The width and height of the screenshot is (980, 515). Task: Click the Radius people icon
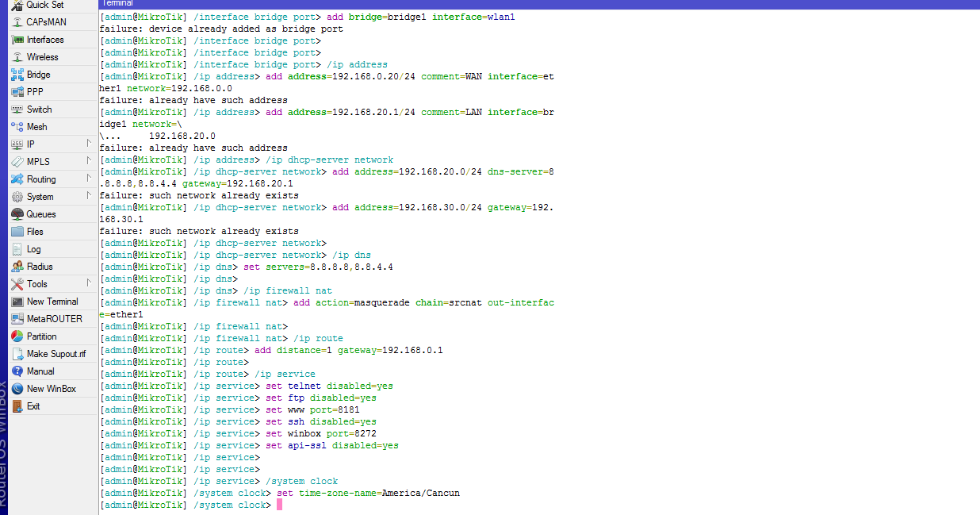pyautogui.click(x=17, y=267)
